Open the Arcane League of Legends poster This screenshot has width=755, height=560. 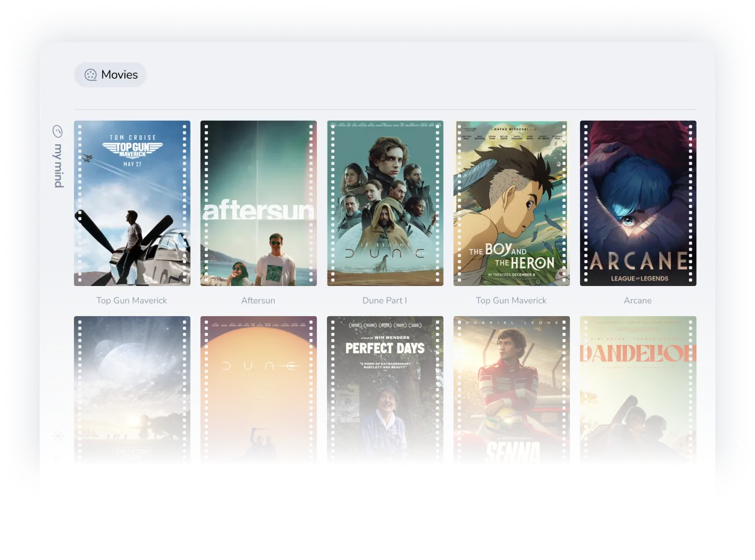click(x=637, y=203)
